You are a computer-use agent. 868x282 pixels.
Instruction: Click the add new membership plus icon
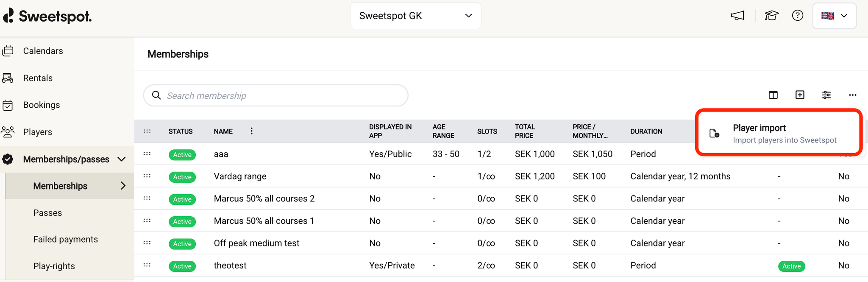click(x=800, y=95)
